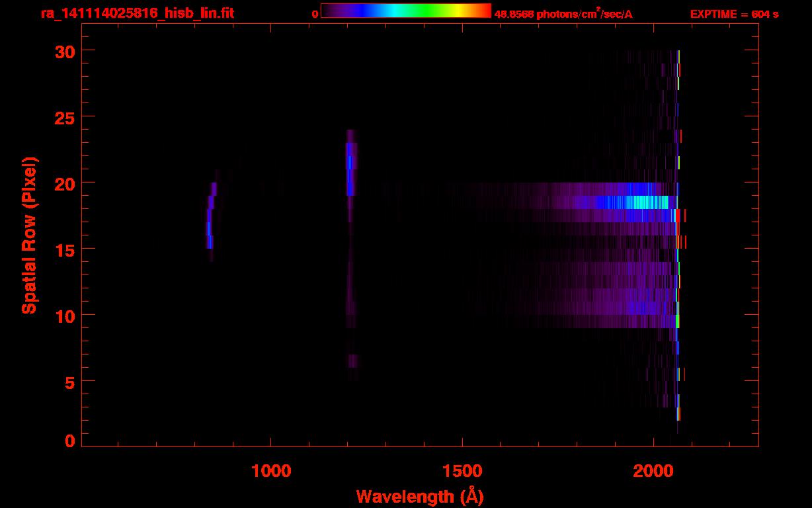The height and width of the screenshot is (508, 812).
Task: Click the Spatial Row (Pixel) axis title
Action: click(29, 235)
